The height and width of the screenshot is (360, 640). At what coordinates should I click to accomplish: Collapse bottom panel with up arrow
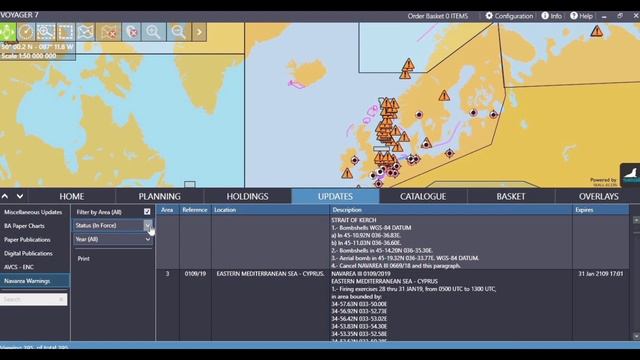[5, 196]
